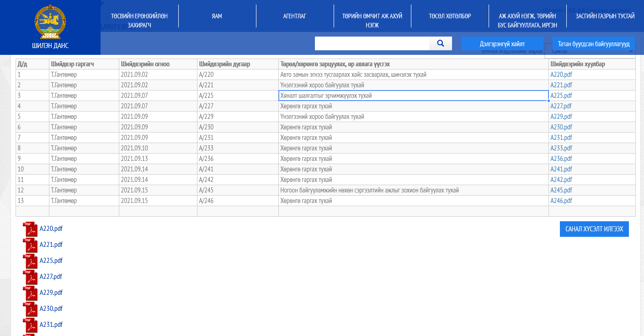
Task: Click the magnifying glass search icon
Action: (x=441, y=43)
